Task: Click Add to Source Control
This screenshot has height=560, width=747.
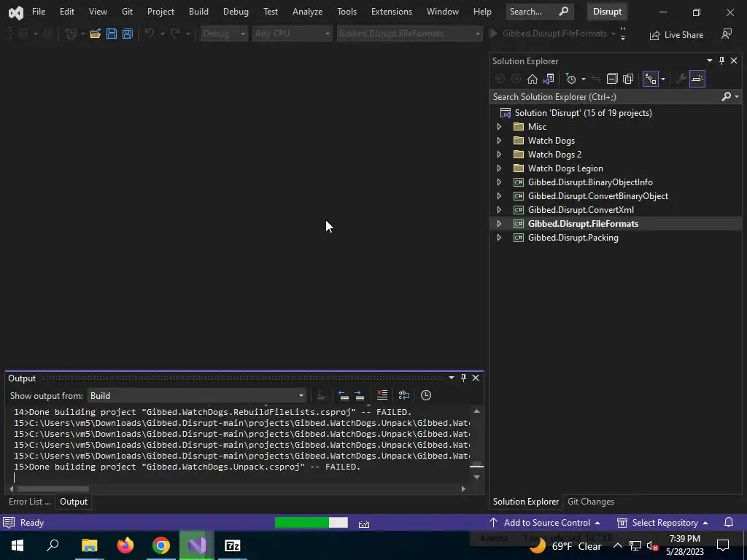Action: [544, 522]
